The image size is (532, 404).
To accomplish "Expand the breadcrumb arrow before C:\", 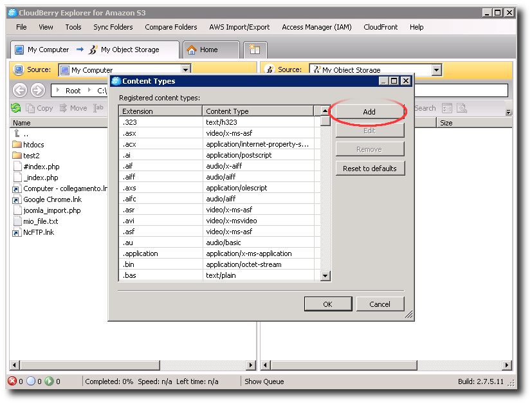I will click(x=89, y=90).
